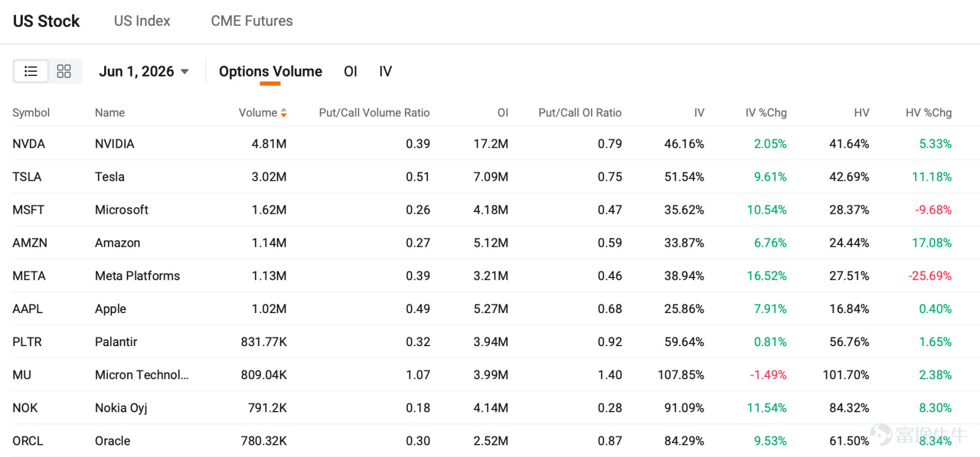980x457 pixels.
Task: Click Apple's 0.68 put/call OI ratio
Action: point(610,309)
